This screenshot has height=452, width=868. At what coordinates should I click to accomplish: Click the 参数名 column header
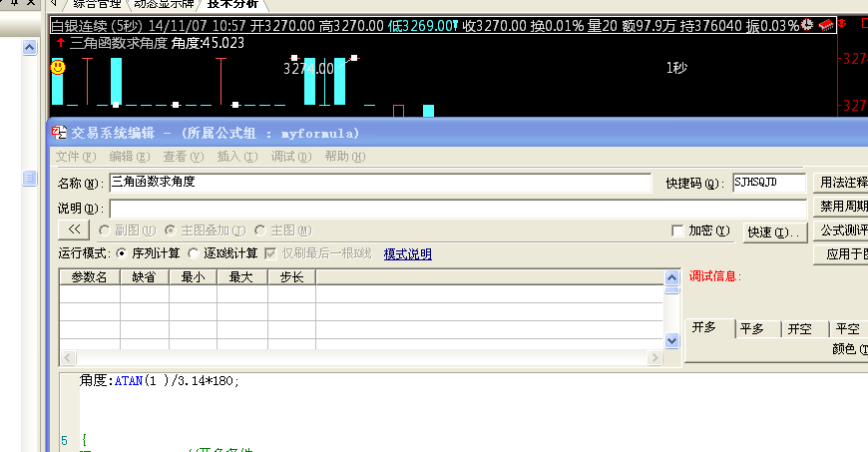90,277
